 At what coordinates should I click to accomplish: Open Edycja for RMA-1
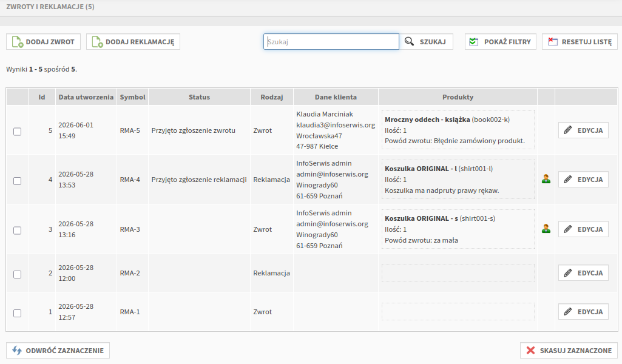click(583, 312)
